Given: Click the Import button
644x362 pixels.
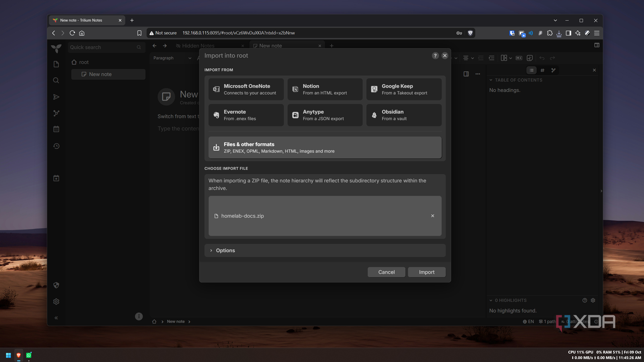Looking at the screenshot, I should click(x=427, y=272).
